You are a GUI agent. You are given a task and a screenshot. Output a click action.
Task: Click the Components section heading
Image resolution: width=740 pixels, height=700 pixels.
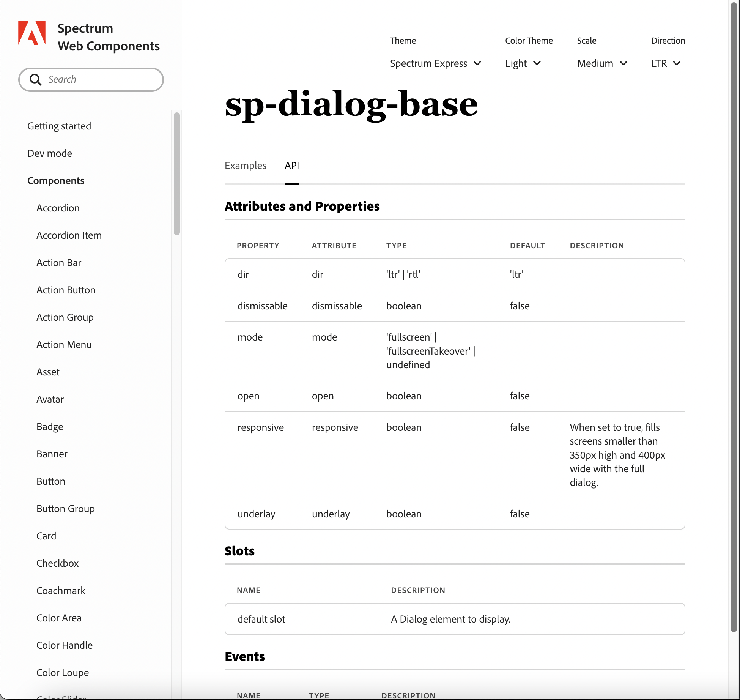(x=56, y=180)
